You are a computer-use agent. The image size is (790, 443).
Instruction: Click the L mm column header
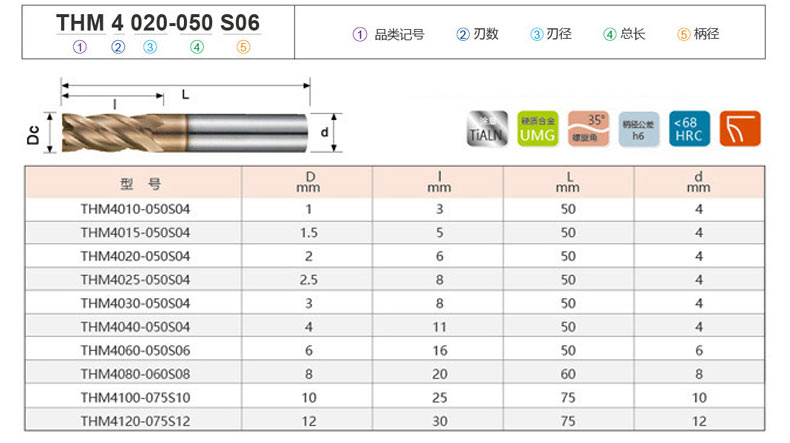click(568, 183)
